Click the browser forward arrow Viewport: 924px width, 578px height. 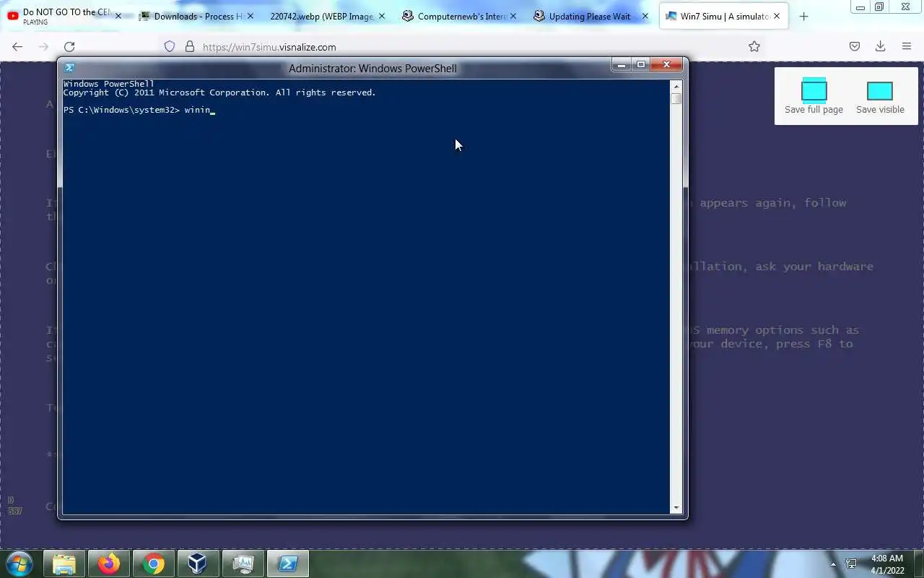pyautogui.click(x=43, y=46)
